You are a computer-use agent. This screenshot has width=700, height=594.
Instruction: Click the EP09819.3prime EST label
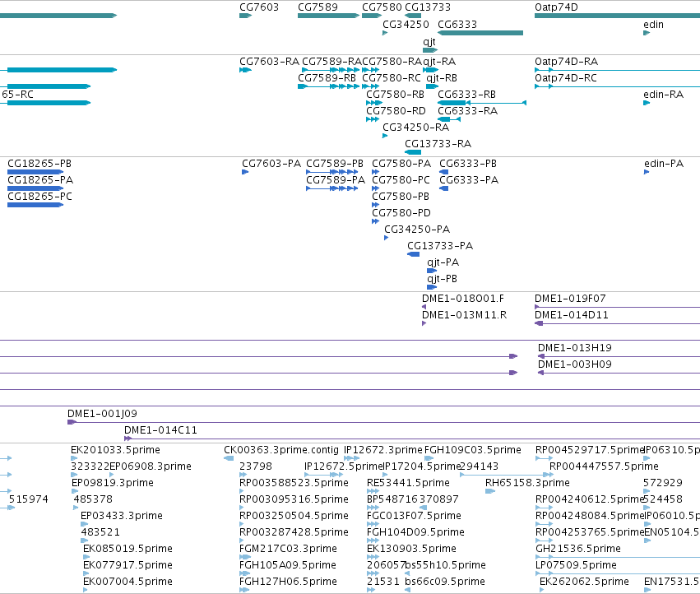[113, 483]
